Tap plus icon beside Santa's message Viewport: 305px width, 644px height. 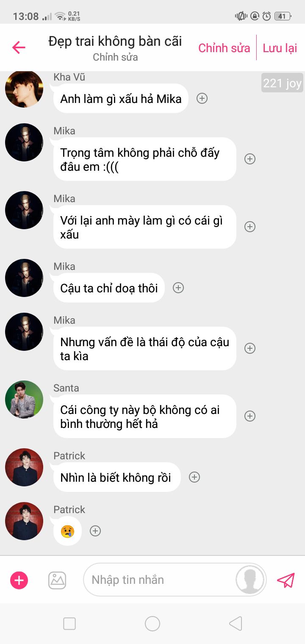[250, 416]
